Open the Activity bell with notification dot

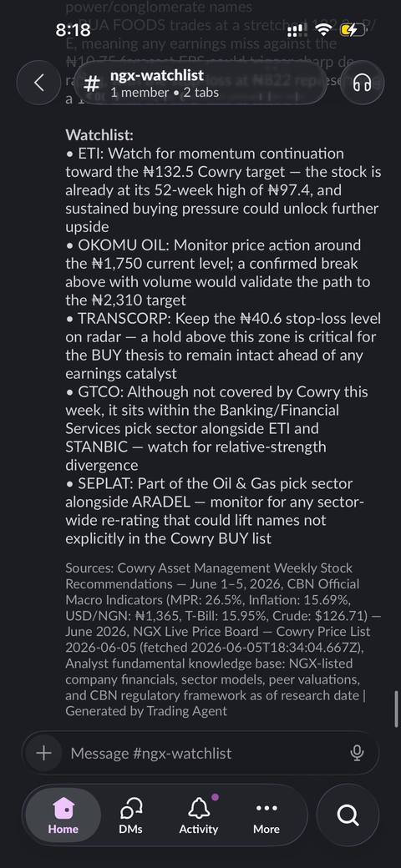pos(198,815)
